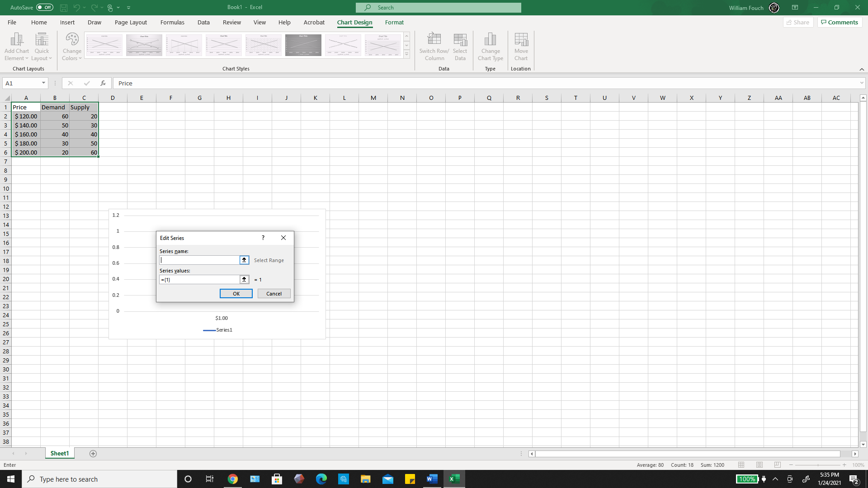Select the dark chart style thumbnail
The height and width of the screenshot is (488, 868).
(303, 45)
